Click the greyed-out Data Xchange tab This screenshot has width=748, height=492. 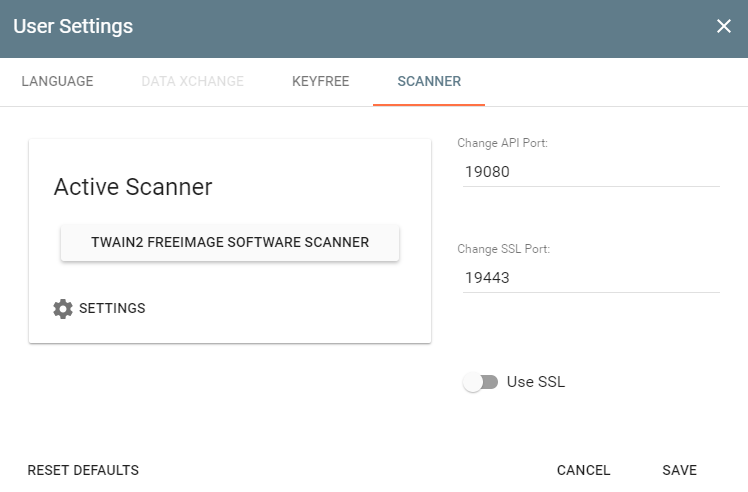click(x=192, y=82)
